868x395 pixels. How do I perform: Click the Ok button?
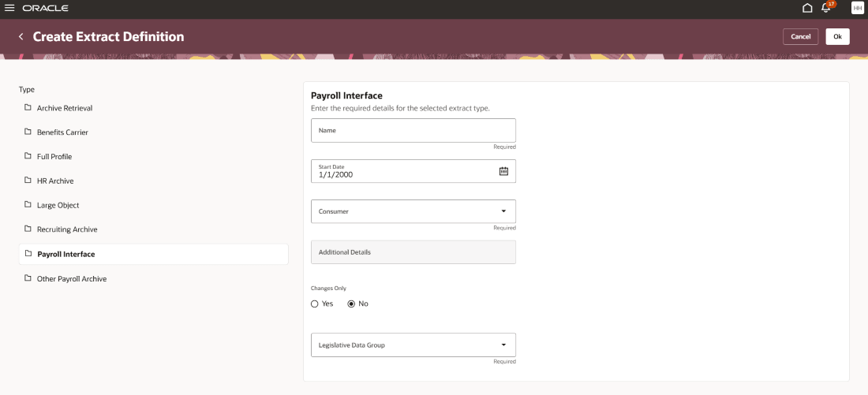coord(837,36)
